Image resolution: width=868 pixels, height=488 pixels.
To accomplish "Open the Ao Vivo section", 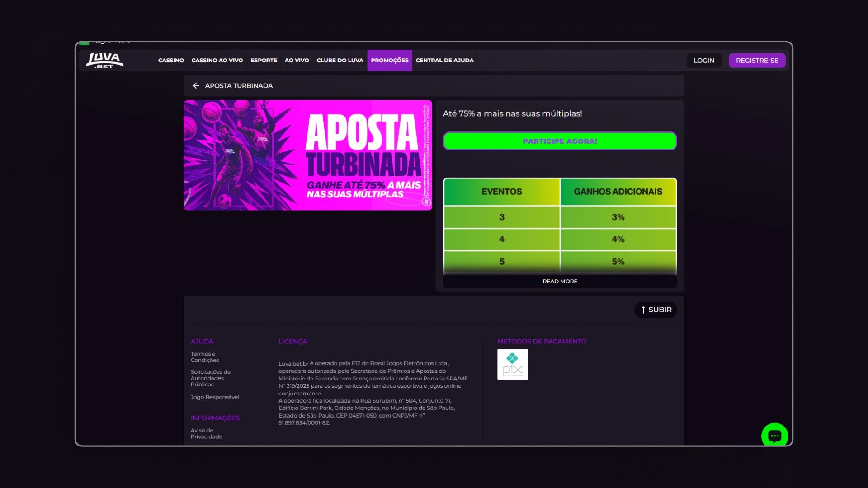I will [297, 61].
